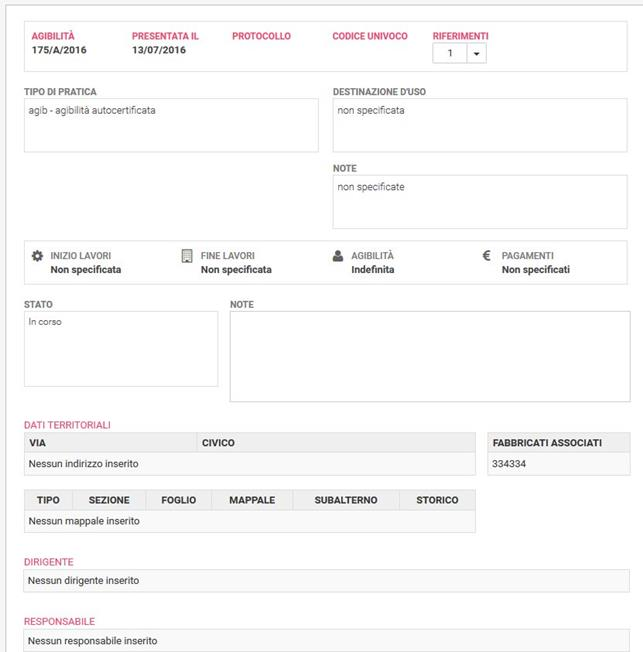
Task: Click the gear icon beside Inizio Lavori
Action: point(37,256)
